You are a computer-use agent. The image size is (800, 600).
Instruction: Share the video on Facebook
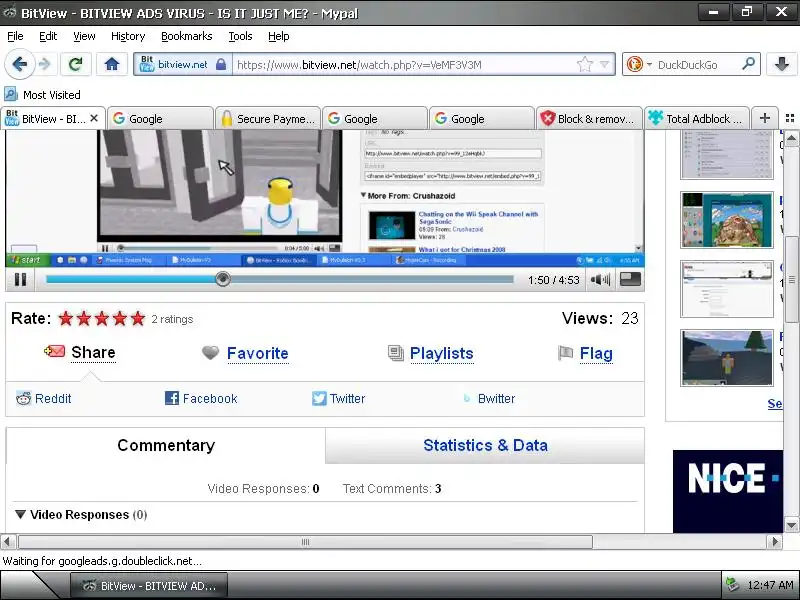pos(201,398)
